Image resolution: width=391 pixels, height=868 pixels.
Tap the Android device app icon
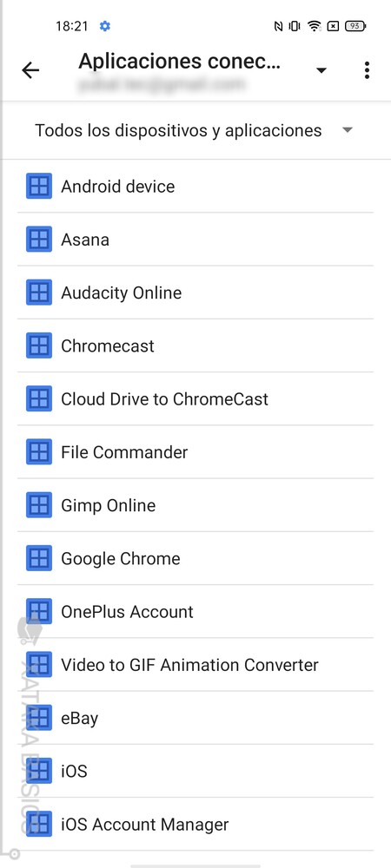(39, 186)
